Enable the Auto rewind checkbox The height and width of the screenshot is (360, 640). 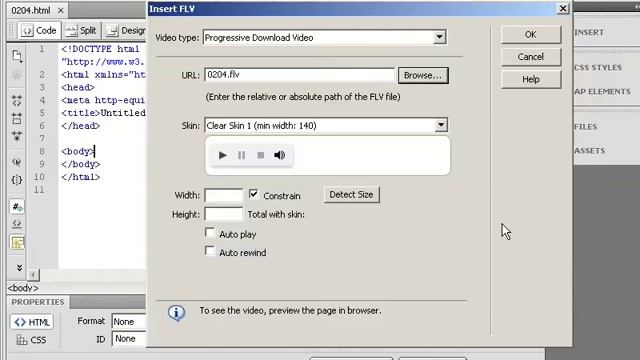(x=210, y=251)
